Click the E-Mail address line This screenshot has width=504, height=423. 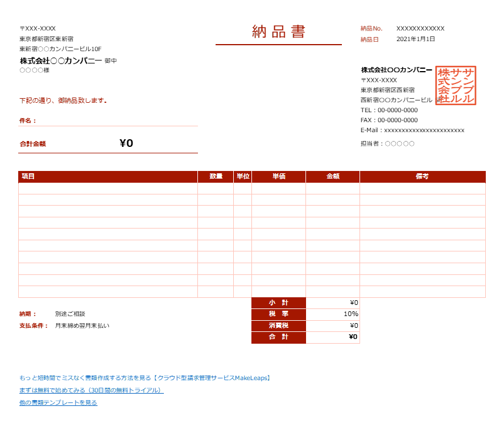pos(412,130)
